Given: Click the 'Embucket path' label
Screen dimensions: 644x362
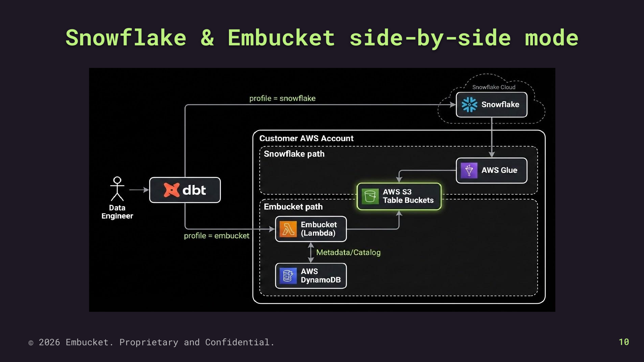Looking at the screenshot, I should click(x=293, y=207).
